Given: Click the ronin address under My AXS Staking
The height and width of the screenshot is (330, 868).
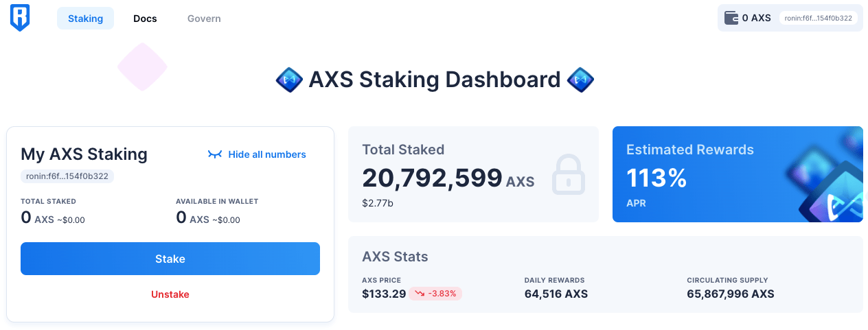Looking at the screenshot, I should pos(67,176).
